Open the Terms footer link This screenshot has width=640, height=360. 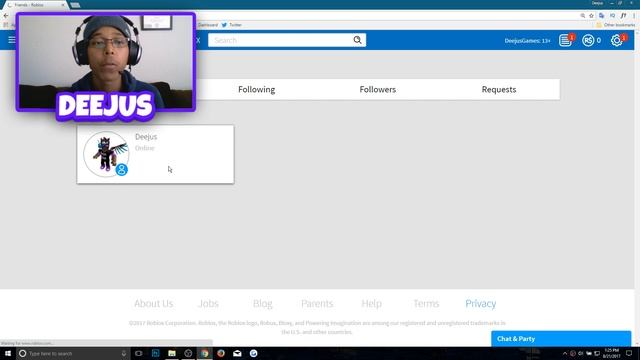426,303
